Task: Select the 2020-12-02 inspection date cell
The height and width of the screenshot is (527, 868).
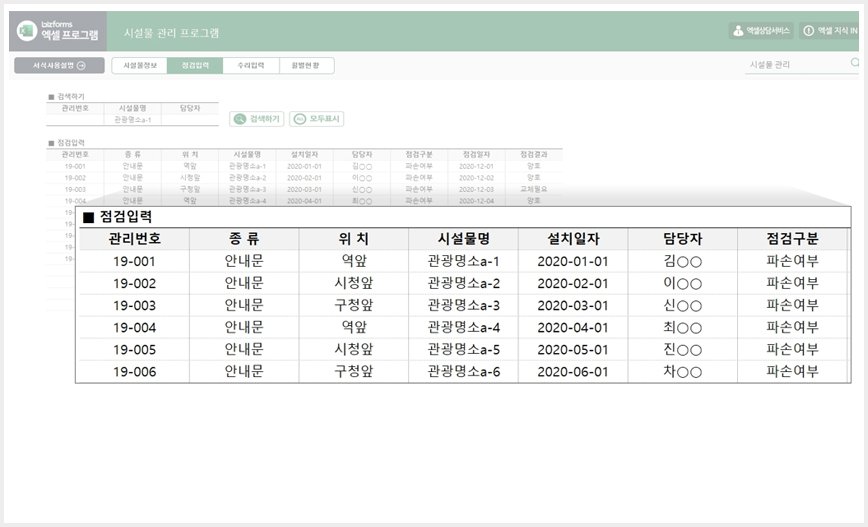Action: point(476,178)
